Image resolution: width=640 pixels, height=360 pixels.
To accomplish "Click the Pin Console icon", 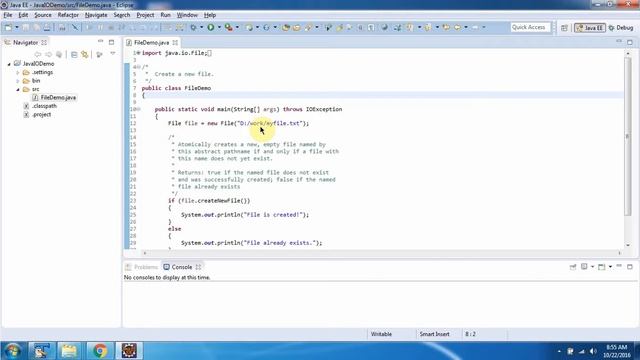I will point(573,267).
